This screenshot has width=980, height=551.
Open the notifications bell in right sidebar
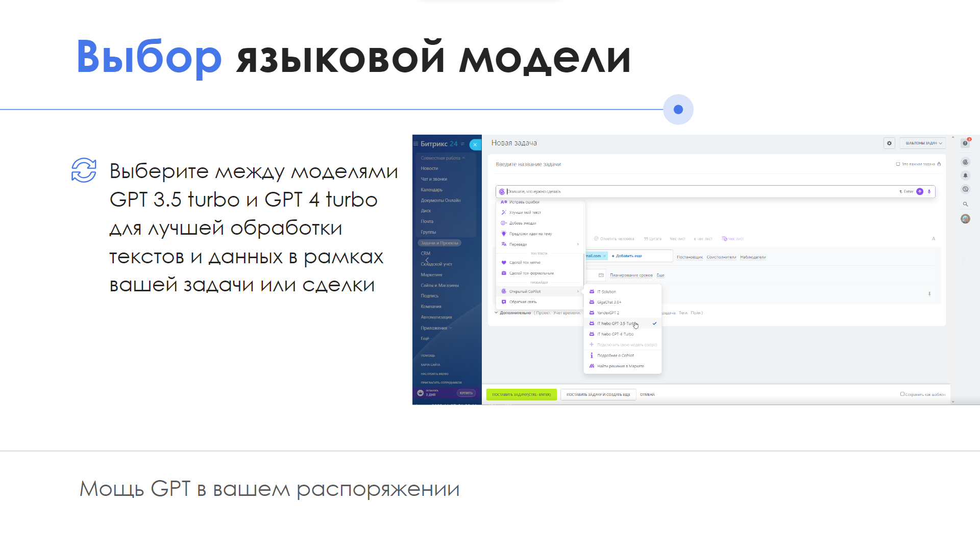tap(965, 176)
